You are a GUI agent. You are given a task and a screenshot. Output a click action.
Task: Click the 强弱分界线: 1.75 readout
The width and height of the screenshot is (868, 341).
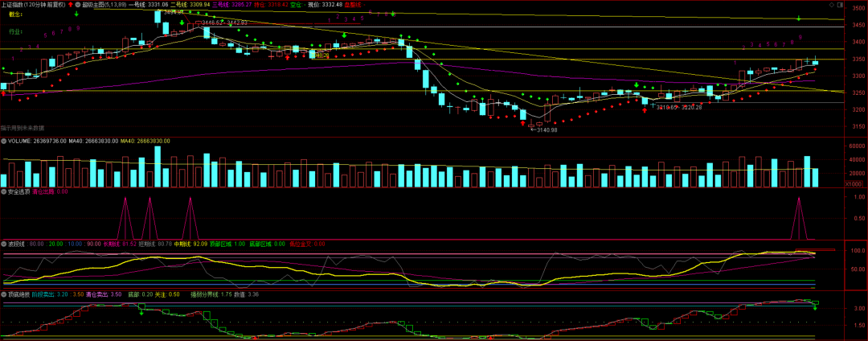[x=211, y=294]
